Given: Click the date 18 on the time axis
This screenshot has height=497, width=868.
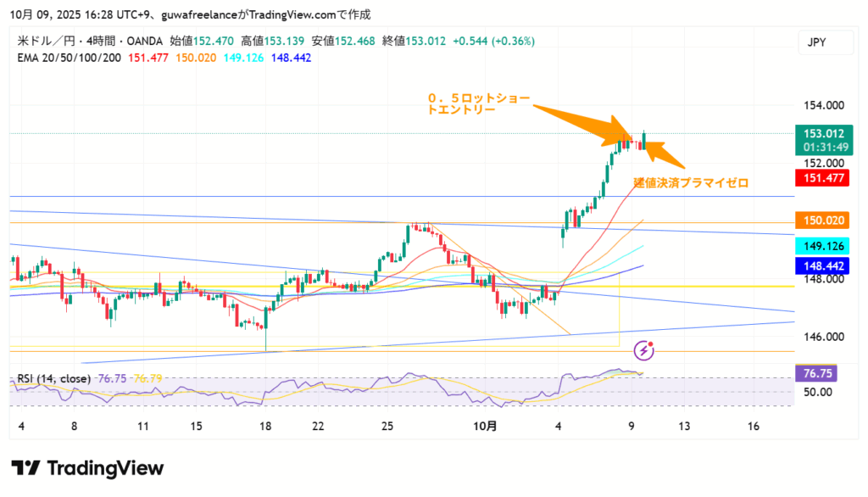Looking at the screenshot, I should coord(266,427).
